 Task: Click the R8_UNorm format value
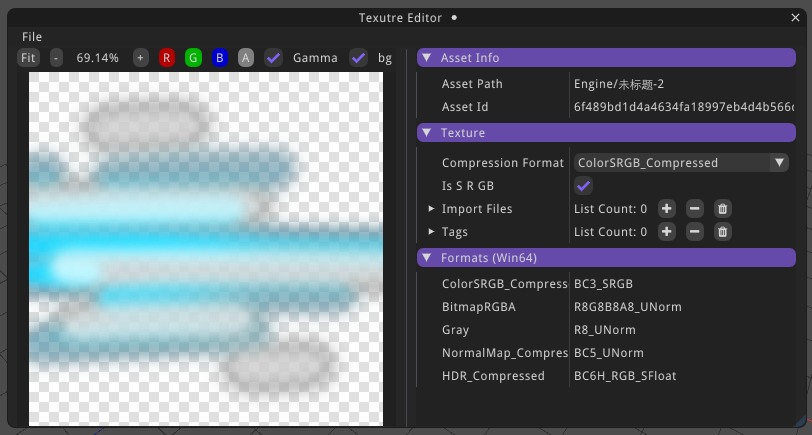(604, 330)
